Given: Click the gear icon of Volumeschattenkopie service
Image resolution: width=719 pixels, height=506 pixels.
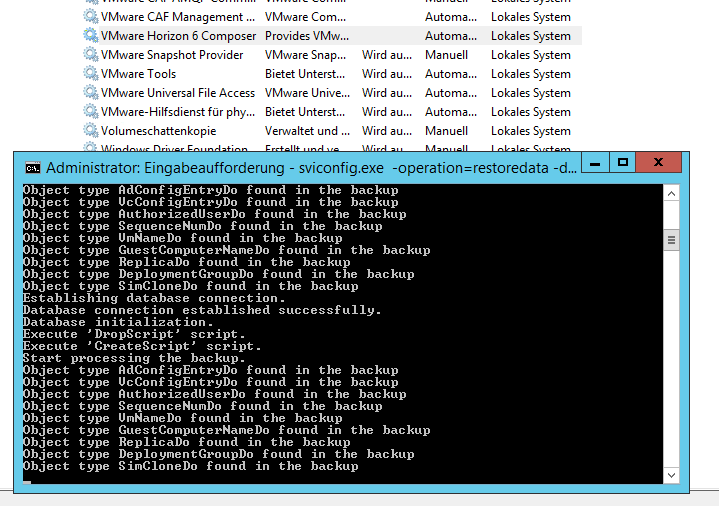Looking at the screenshot, I should [90, 130].
